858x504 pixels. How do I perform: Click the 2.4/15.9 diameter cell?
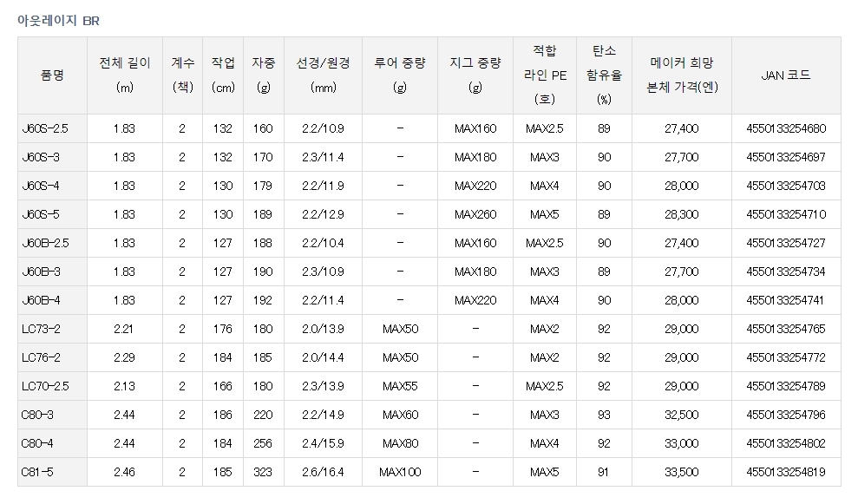[323, 443]
